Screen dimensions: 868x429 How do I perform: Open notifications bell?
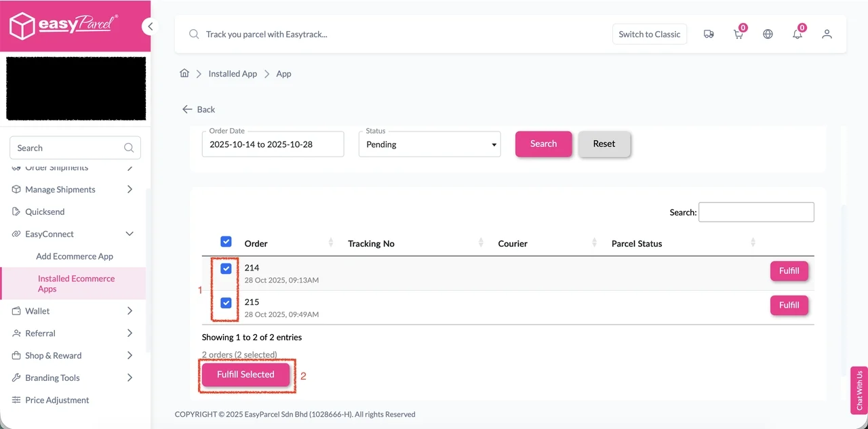[x=797, y=34]
